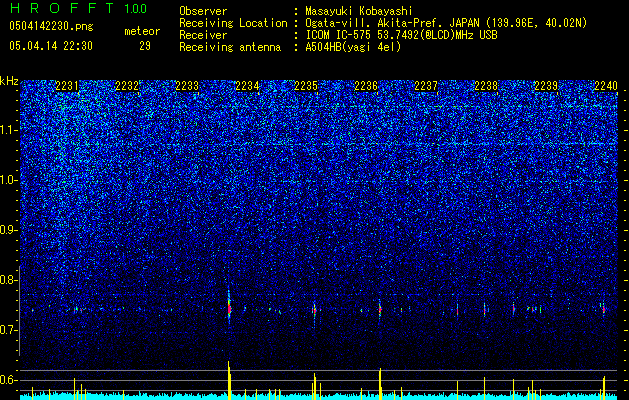Click the 0.9 kHz axis label

(x=8, y=230)
